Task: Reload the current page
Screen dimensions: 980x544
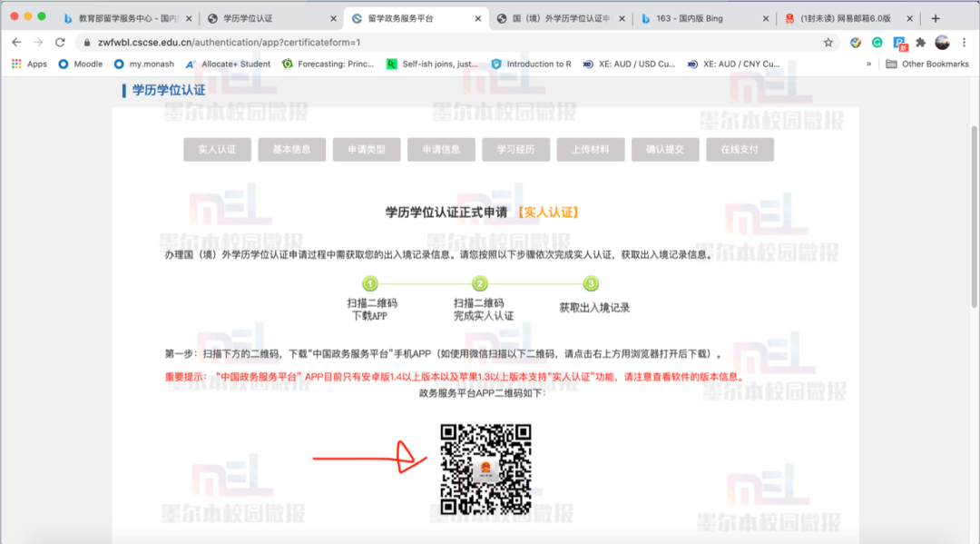Action: (x=60, y=43)
